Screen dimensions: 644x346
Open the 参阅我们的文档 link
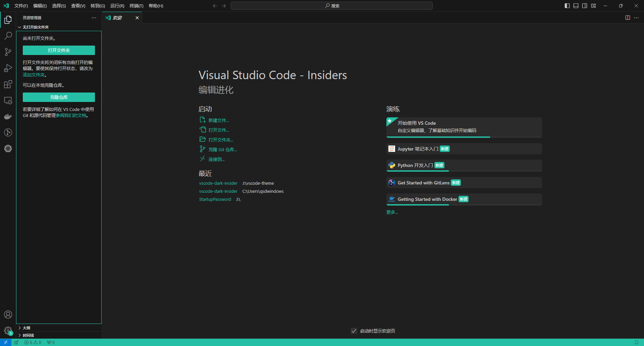pos(71,115)
